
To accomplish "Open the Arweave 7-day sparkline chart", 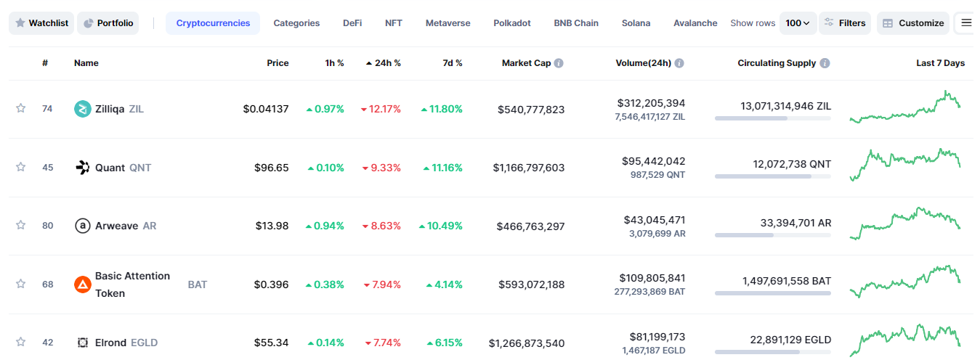I will [x=905, y=224].
